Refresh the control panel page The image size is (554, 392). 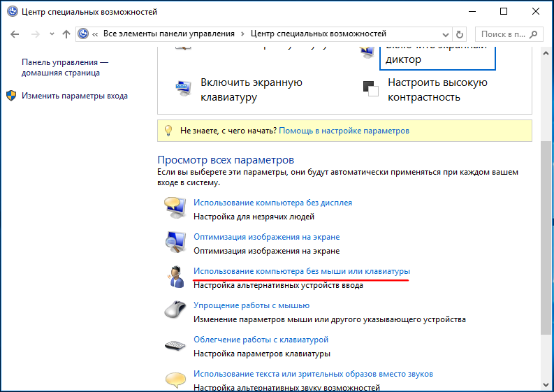click(459, 34)
